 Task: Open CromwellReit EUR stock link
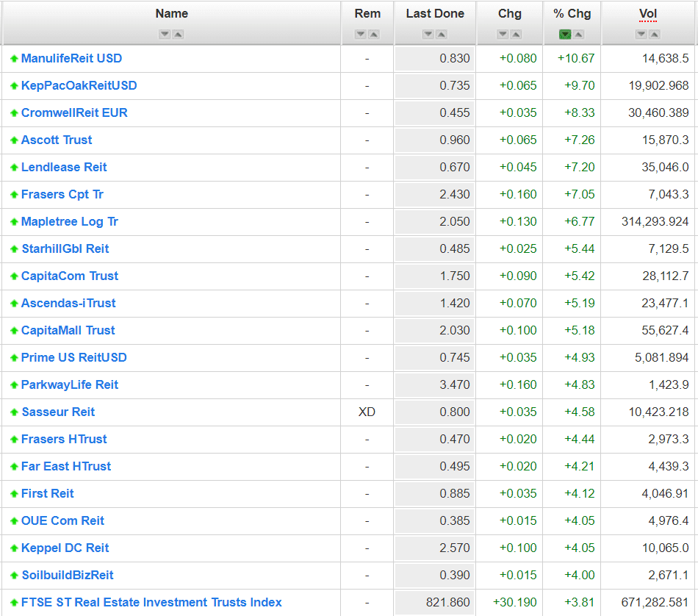74,112
